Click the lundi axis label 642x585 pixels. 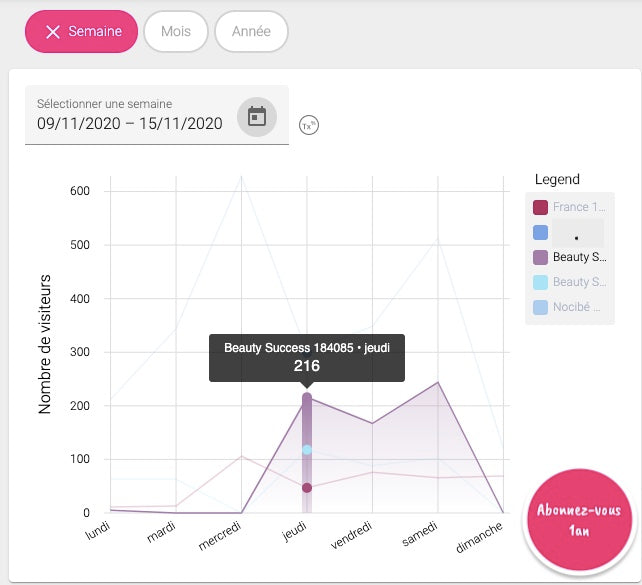97,530
